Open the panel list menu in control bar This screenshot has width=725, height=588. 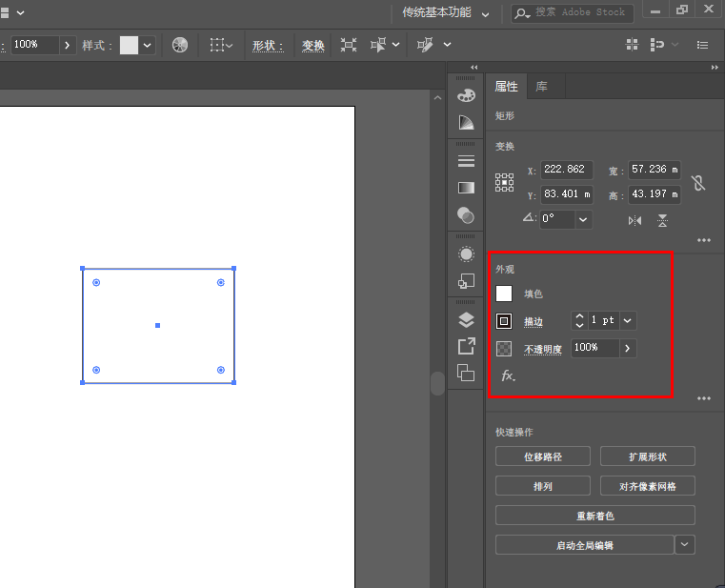point(702,45)
